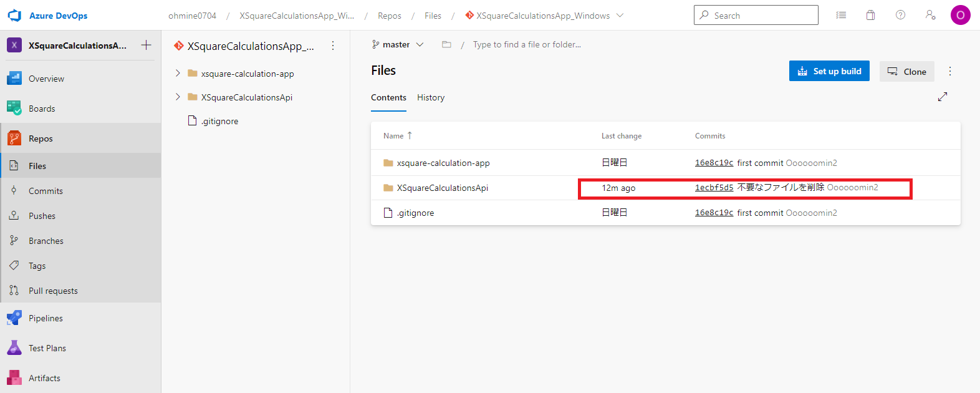
Task: Open the user settings icon
Action: coord(931,15)
